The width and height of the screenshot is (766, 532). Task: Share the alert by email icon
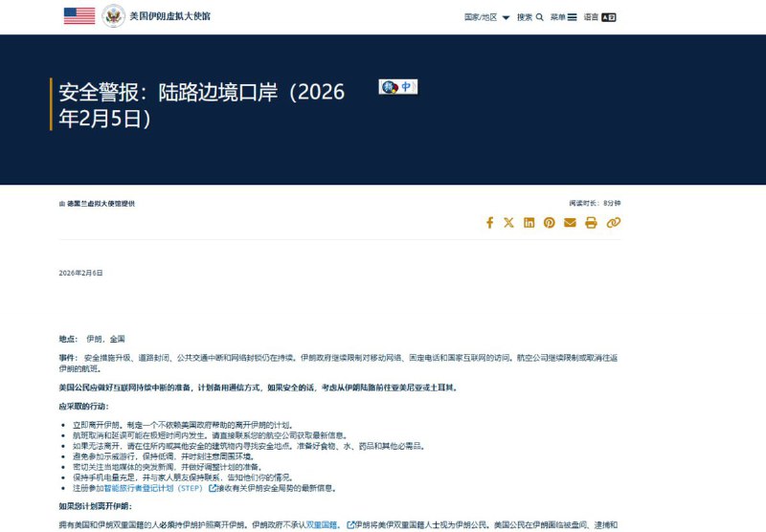pyautogui.click(x=570, y=223)
